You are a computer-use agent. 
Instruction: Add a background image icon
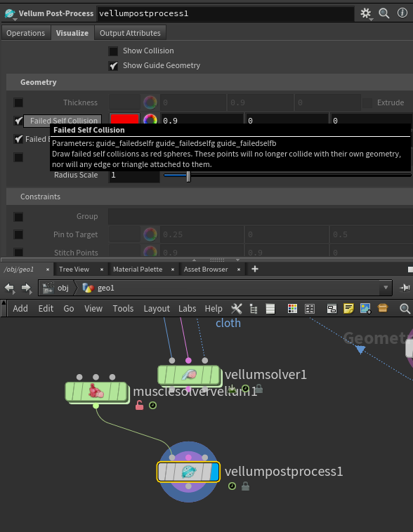[x=366, y=308]
